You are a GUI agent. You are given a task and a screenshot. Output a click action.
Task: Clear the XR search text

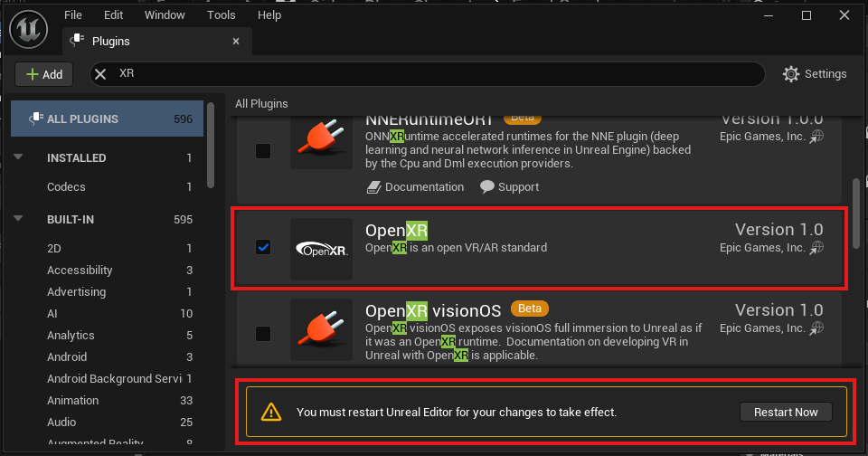pyautogui.click(x=100, y=73)
